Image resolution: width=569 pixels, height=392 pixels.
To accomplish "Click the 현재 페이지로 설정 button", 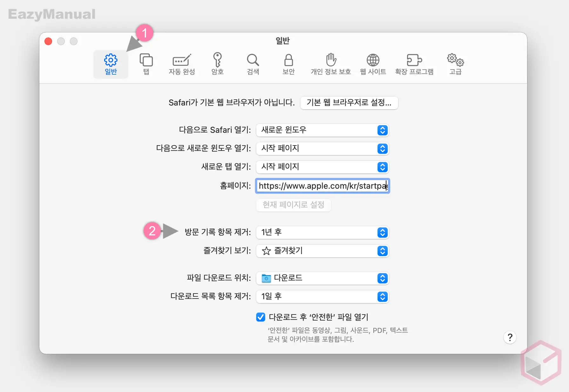I will click(x=293, y=205).
